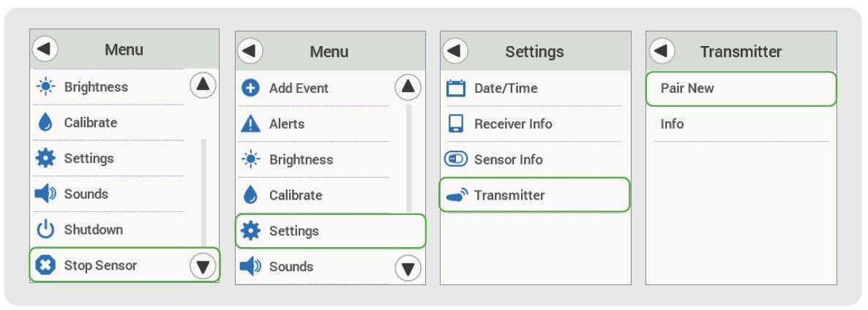The height and width of the screenshot is (310, 868).
Task: Click the scrollbar track in first menu
Action: [203, 192]
